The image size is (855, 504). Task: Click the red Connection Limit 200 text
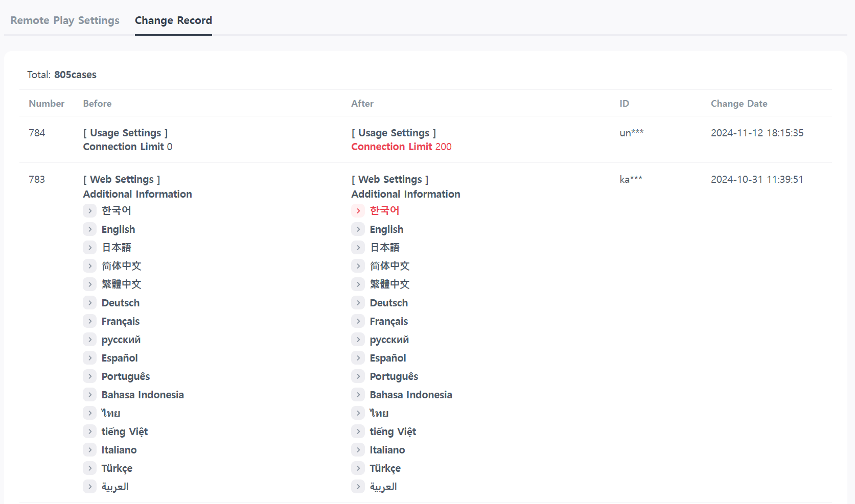[401, 147]
